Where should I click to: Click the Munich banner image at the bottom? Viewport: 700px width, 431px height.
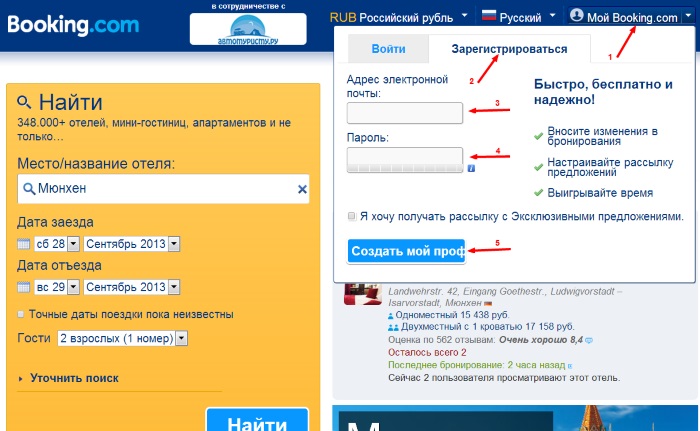point(515,418)
